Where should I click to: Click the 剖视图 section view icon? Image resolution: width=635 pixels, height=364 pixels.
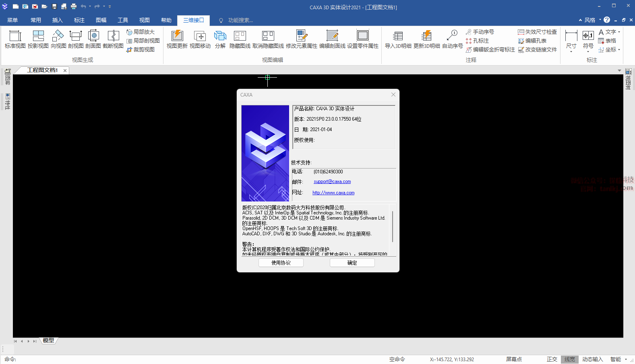pos(75,39)
